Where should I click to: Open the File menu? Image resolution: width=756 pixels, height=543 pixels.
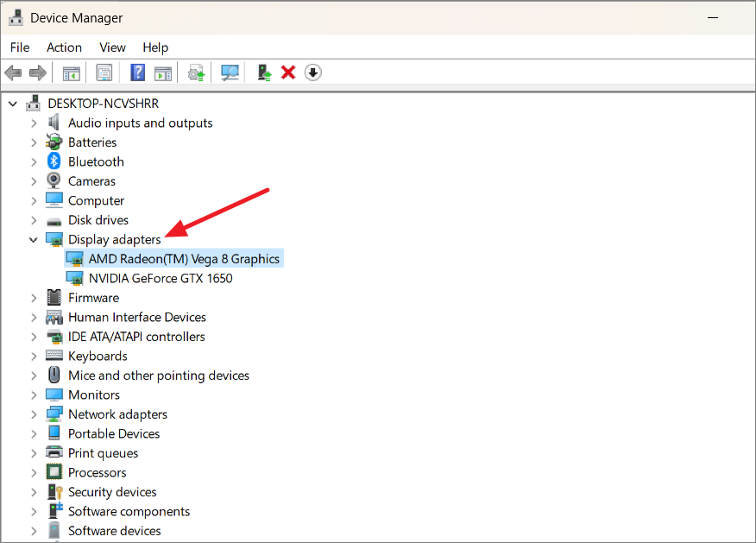20,47
